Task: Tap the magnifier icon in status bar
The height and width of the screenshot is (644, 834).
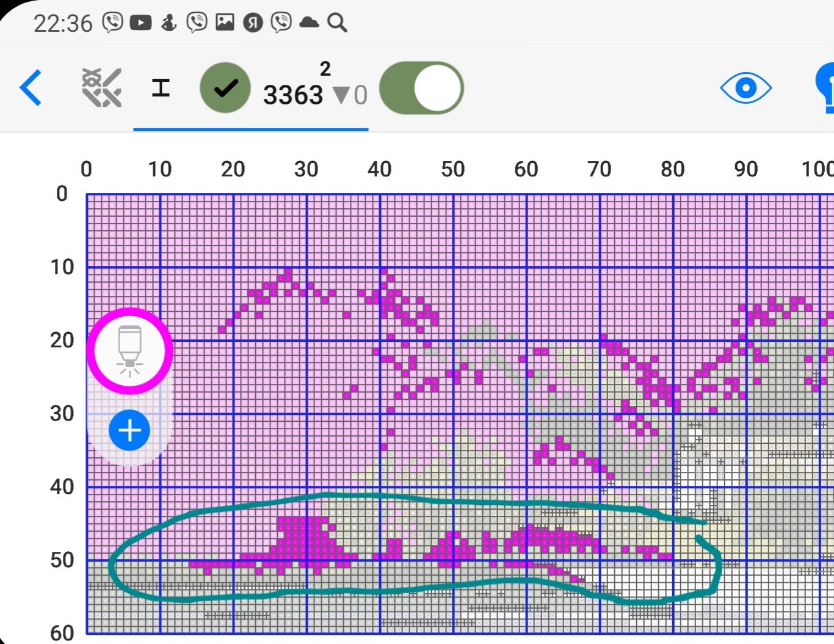Action: (337, 23)
